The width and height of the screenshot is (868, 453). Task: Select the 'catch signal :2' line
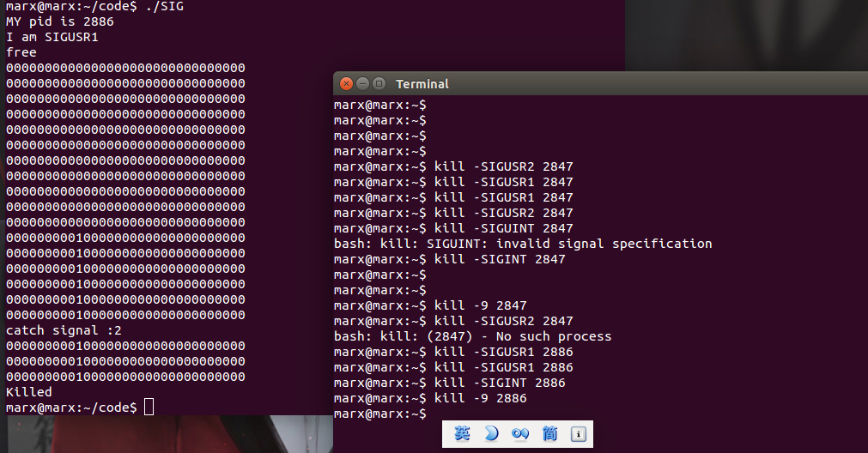[64, 331]
